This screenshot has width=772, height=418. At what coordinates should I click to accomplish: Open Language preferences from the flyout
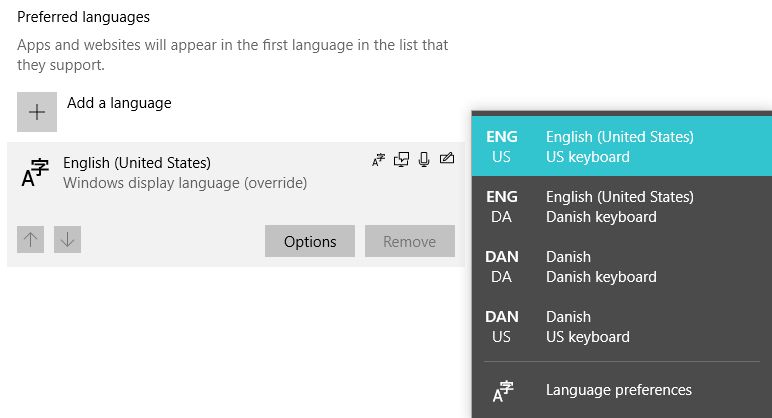[618, 390]
